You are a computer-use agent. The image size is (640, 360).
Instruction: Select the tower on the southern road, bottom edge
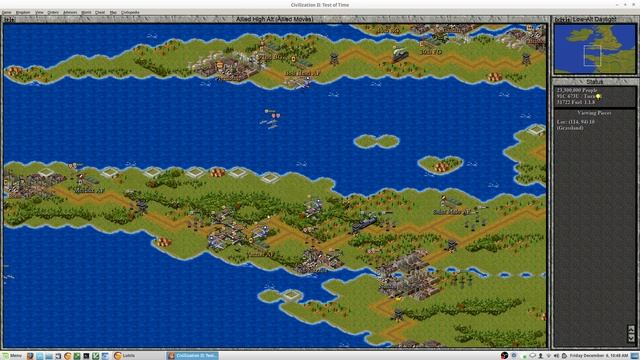point(399,315)
